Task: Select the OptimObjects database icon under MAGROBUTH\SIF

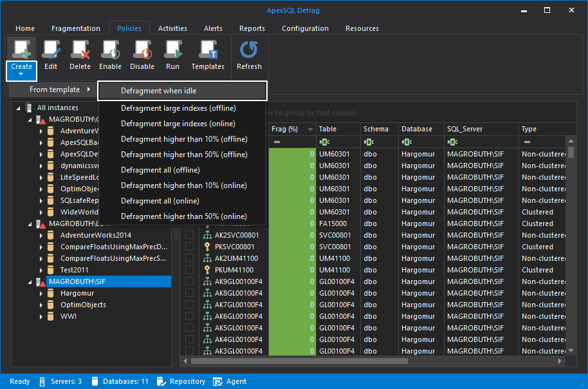Action: click(51, 305)
